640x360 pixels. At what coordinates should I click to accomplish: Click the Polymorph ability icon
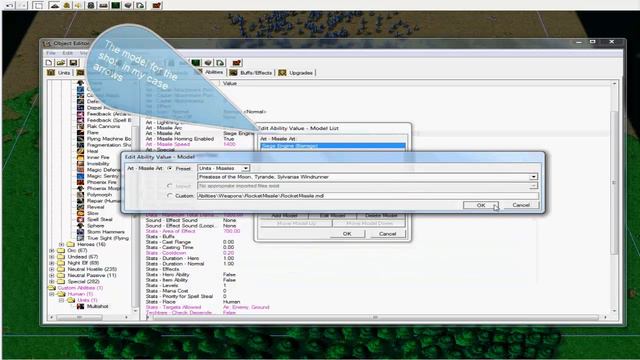(x=80, y=194)
